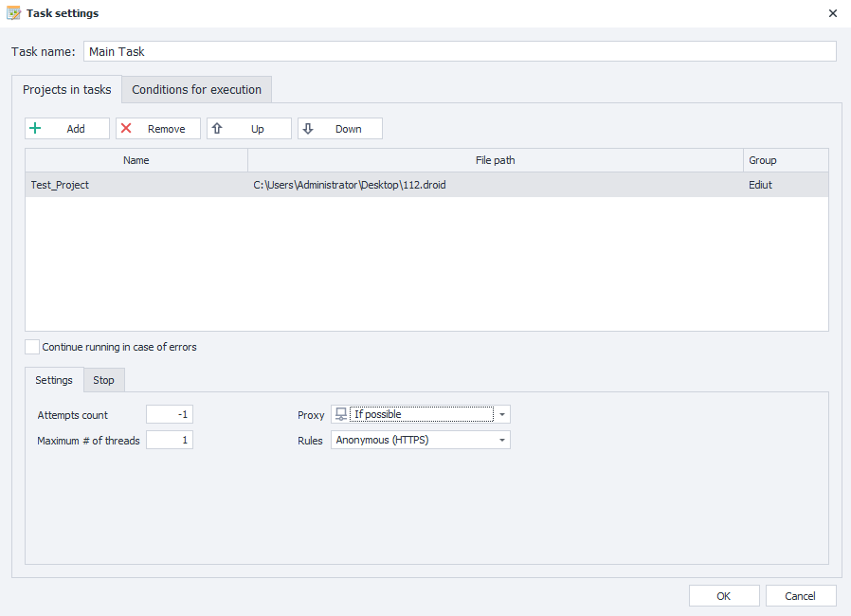The image size is (851, 616).
Task: Open the Stop tab
Action: [x=103, y=379]
